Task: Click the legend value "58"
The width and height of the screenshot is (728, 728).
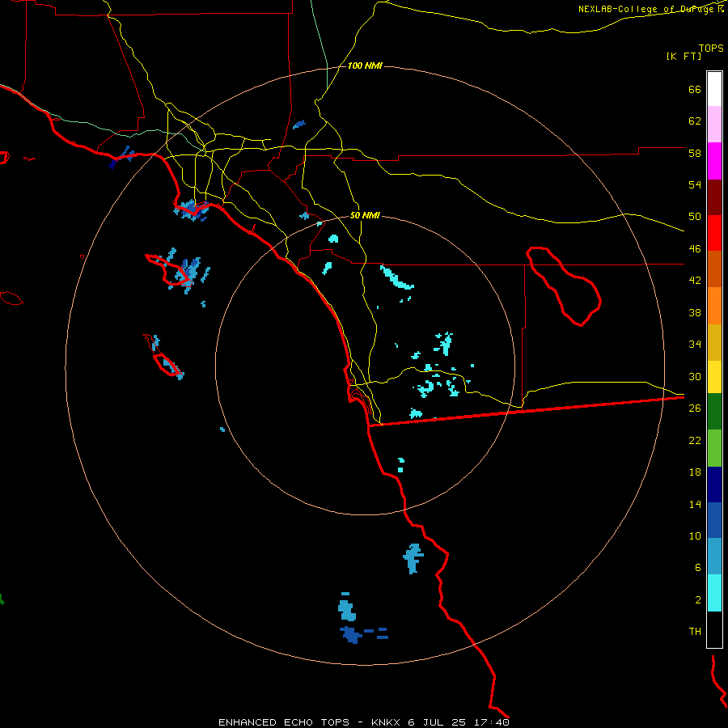Action: [x=695, y=153]
